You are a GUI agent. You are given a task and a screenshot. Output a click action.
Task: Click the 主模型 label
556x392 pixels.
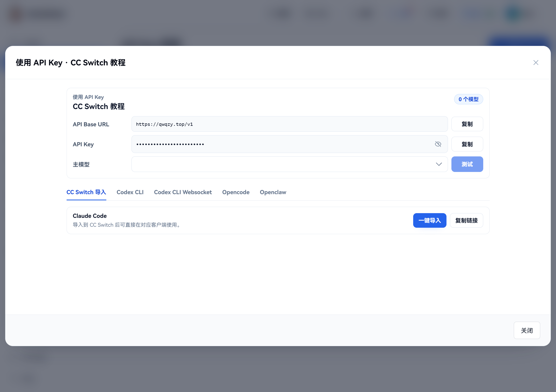click(x=81, y=164)
